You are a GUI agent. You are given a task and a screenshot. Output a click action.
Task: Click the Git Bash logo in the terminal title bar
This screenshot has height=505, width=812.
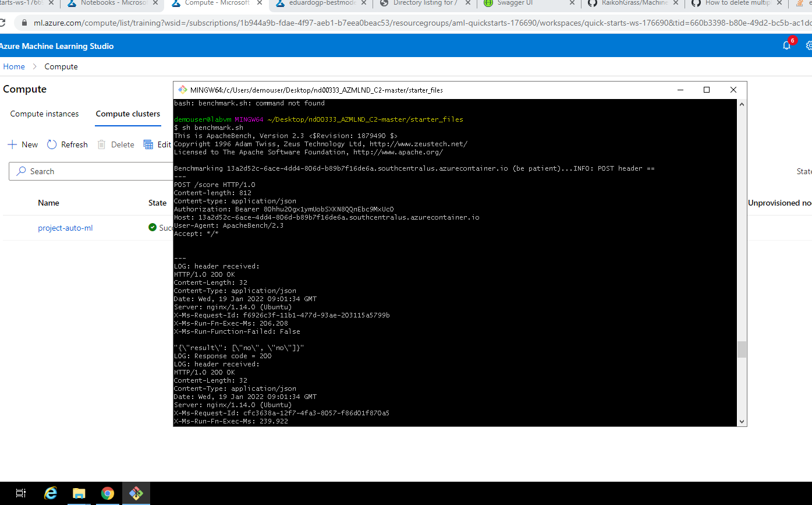[182, 90]
